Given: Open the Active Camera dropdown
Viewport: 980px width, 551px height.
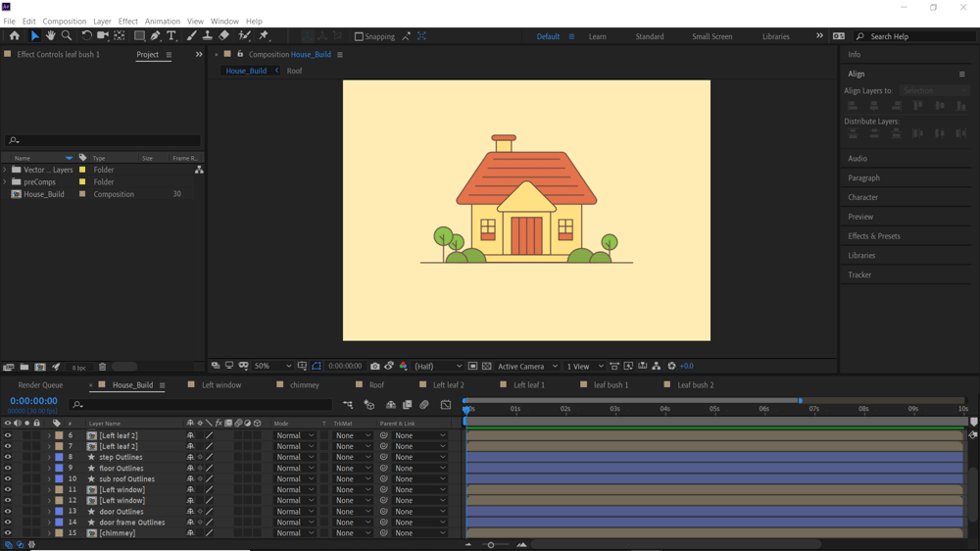Looking at the screenshot, I should [527, 366].
